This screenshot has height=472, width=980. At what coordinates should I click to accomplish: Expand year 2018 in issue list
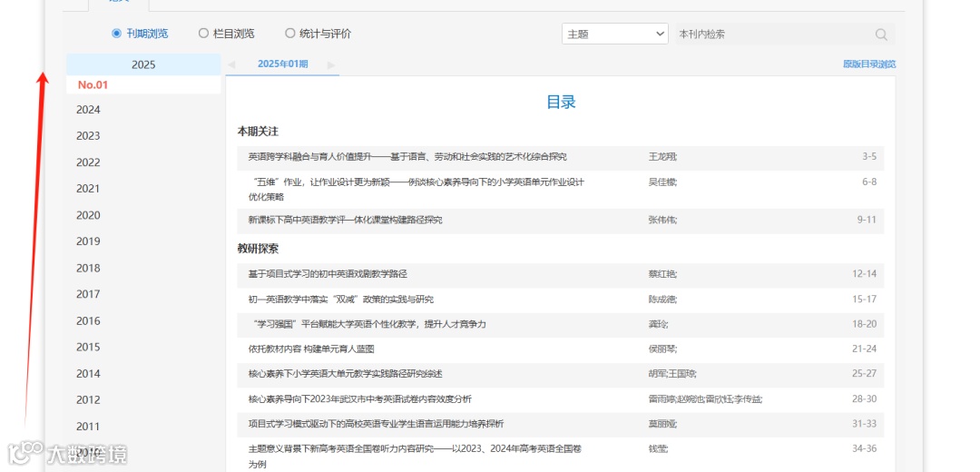[88, 268]
